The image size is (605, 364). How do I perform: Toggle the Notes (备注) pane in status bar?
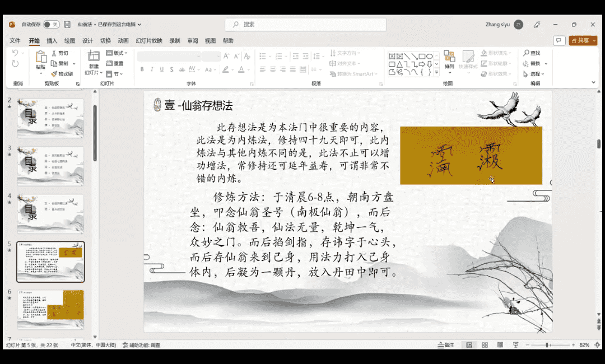pos(445,345)
